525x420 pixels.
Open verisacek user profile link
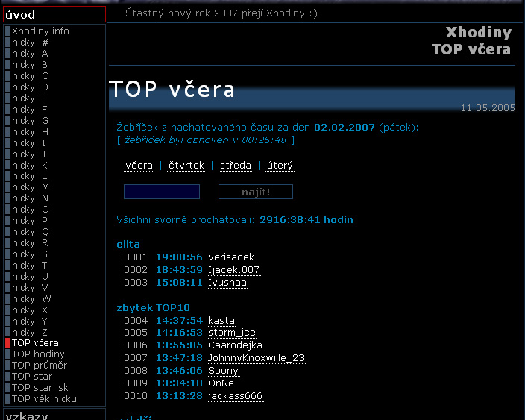coord(231,257)
